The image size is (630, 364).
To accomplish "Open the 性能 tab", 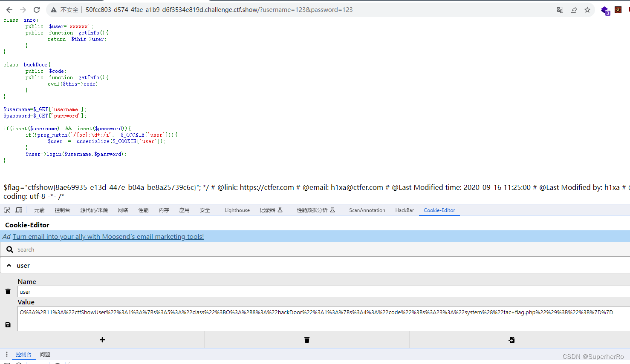I will (144, 210).
